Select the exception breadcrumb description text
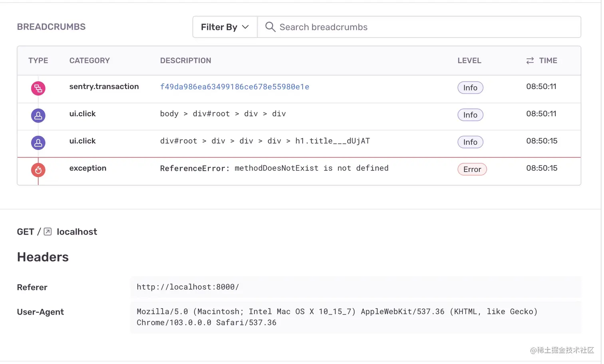The height and width of the screenshot is (364, 604). (x=274, y=168)
